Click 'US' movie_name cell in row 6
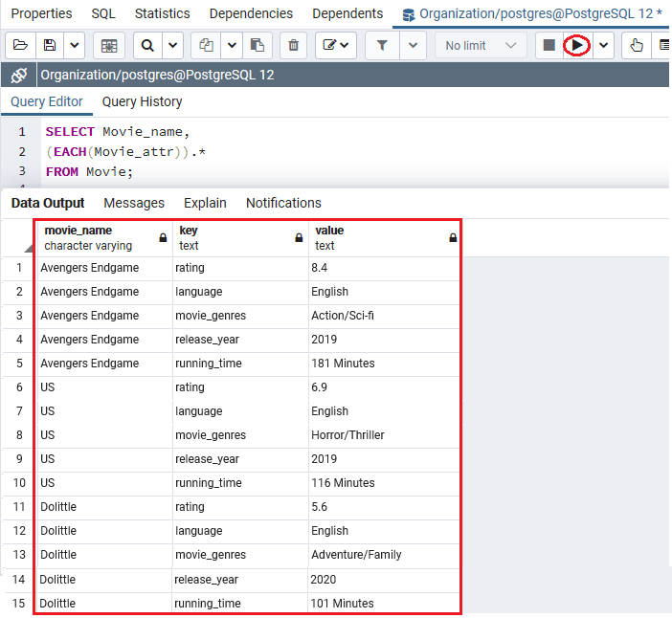 pos(104,387)
